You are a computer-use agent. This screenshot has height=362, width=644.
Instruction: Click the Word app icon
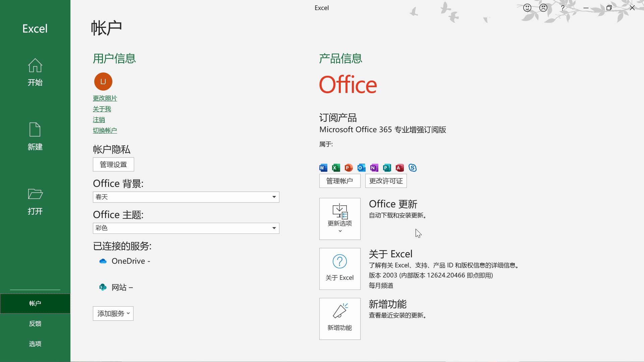(x=323, y=168)
